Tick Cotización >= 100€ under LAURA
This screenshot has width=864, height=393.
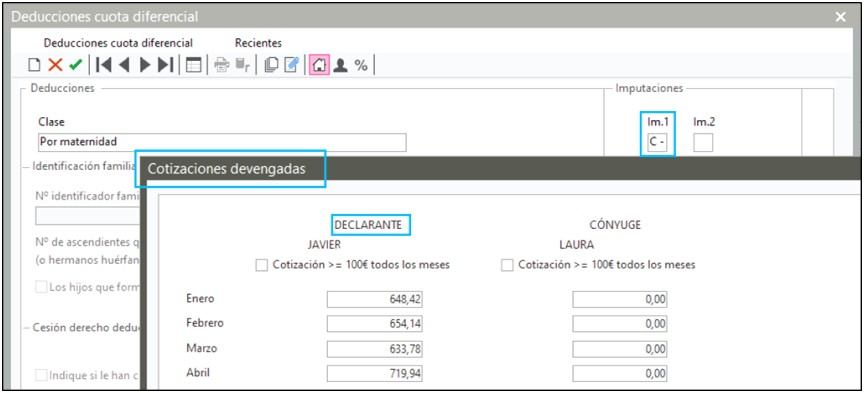tap(507, 265)
